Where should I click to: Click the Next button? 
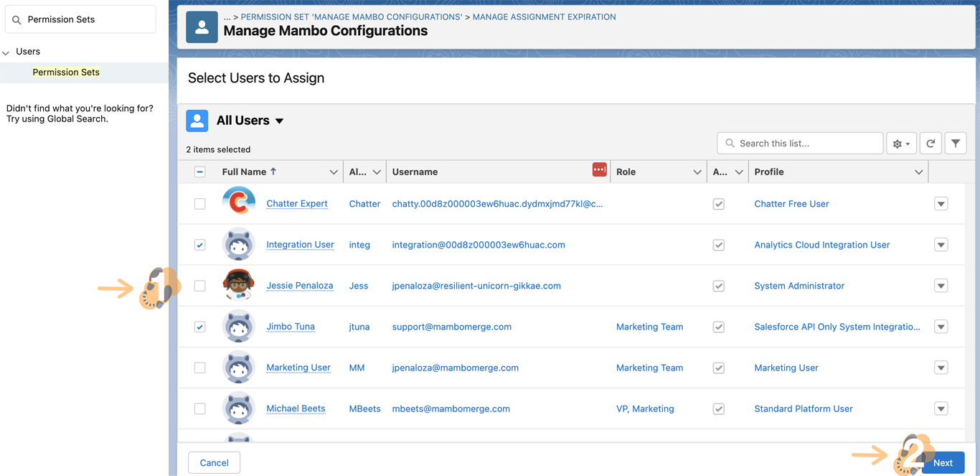943,463
